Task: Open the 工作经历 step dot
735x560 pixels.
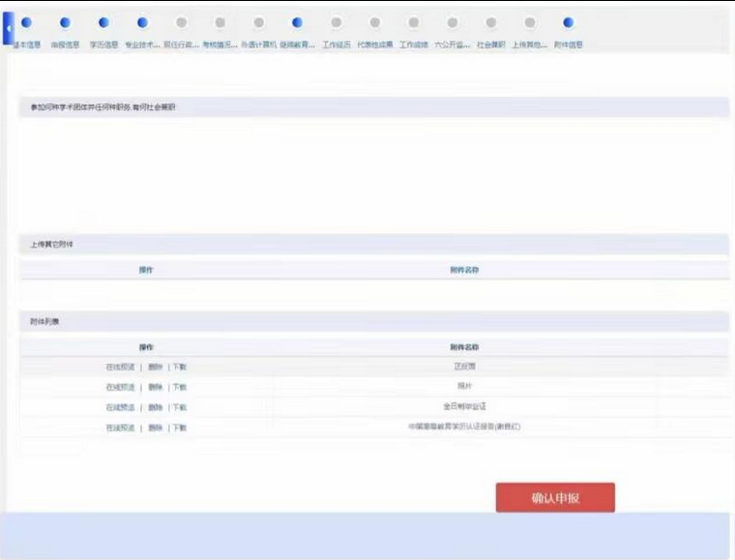Action: tap(336, 22)
